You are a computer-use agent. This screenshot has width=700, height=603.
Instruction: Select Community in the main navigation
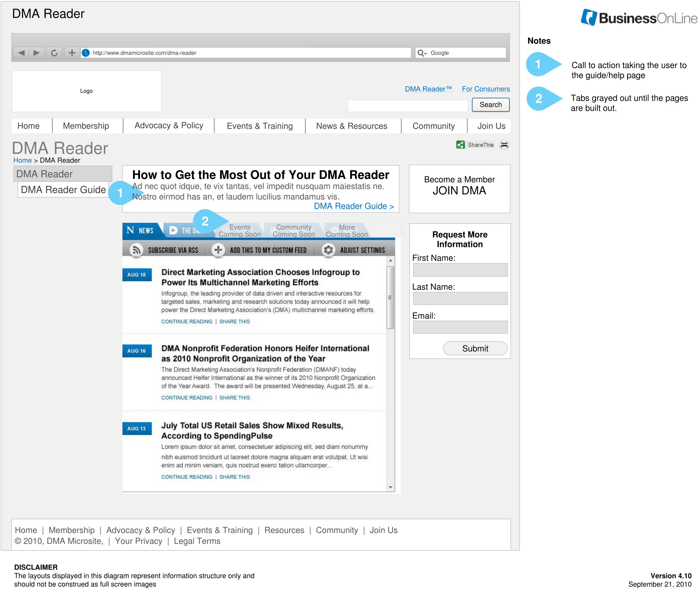coord(434,126)
